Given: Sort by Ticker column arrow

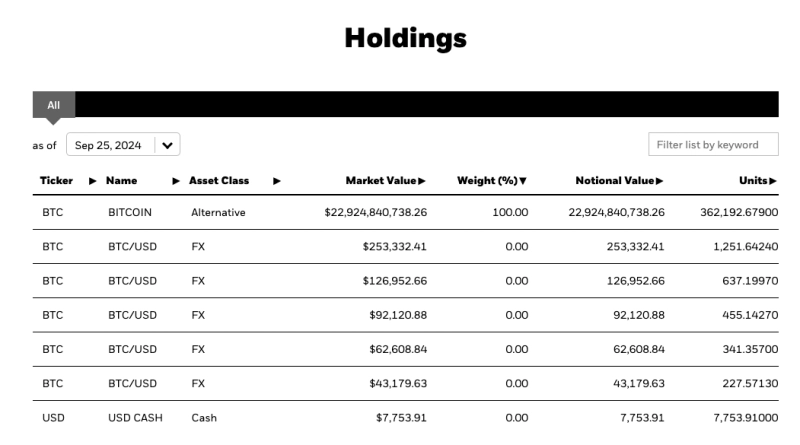Looking at the screenshot, I should 93,181.
